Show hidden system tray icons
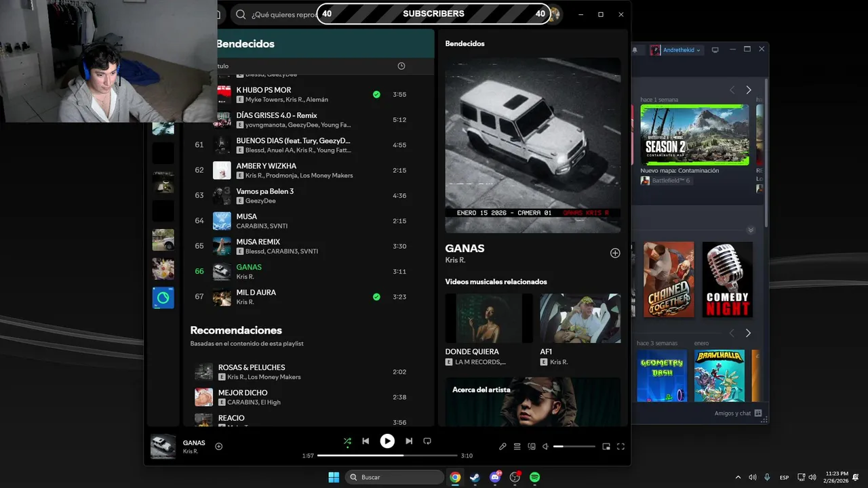The image size is (868, 488). (x=738, y=477)
